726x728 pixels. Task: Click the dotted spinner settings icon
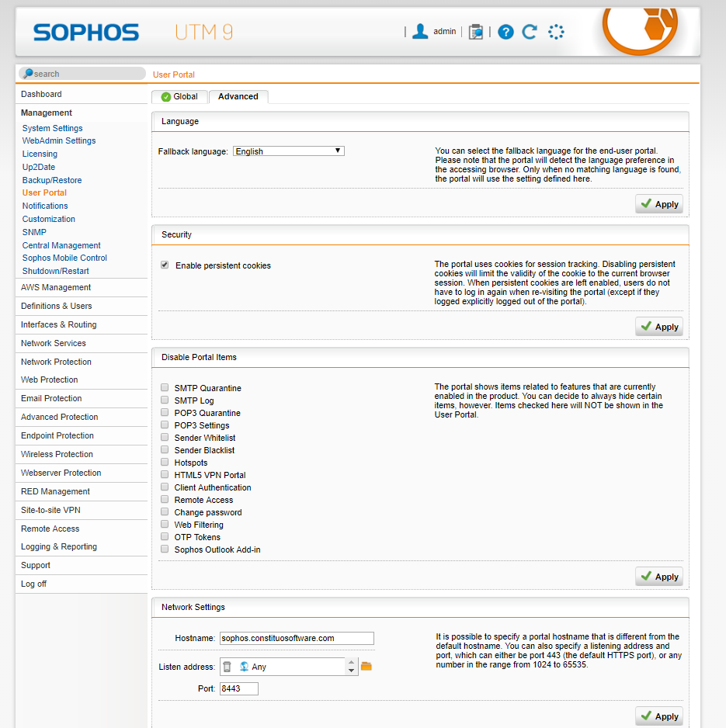pyautogui.click(x=556, y=32)
